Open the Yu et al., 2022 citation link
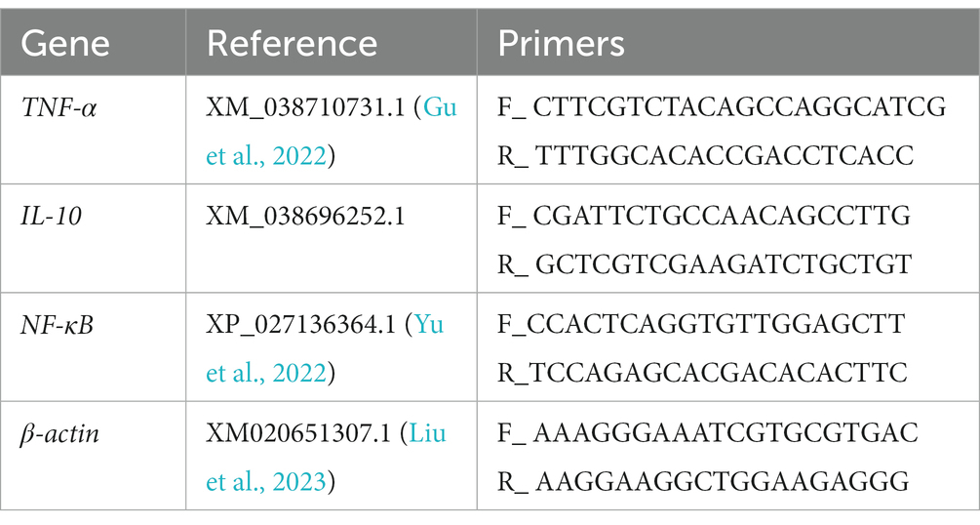This screenshot has height=525, width=980. tap(267, 373)
